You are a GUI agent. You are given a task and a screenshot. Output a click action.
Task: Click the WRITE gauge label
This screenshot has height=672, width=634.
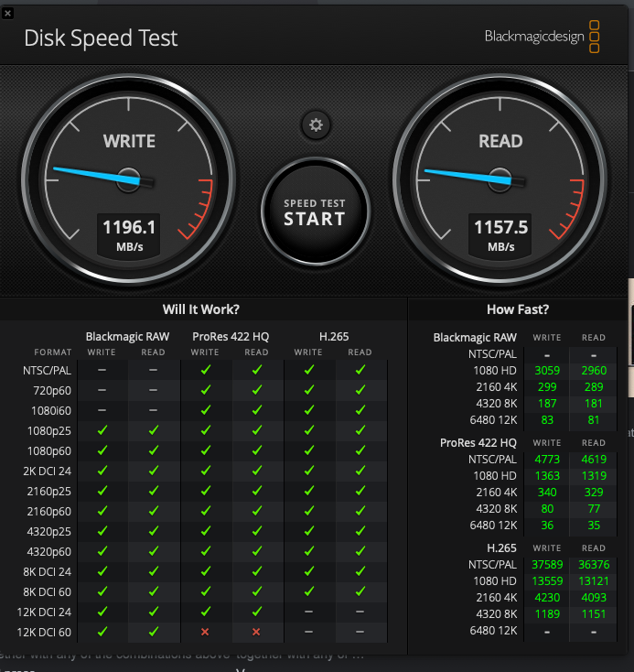coord(129,141)
